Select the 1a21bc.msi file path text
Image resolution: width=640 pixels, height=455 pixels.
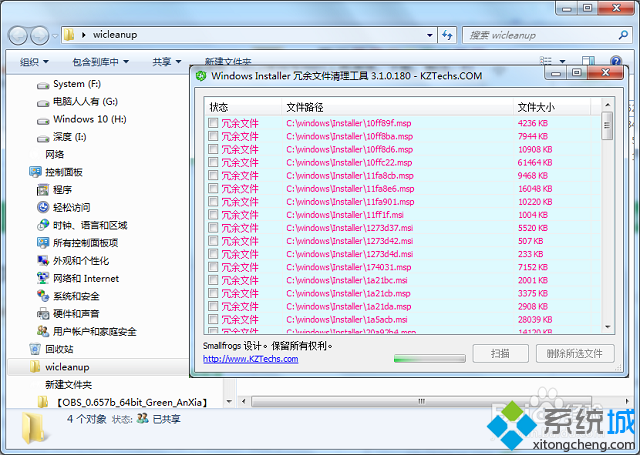pyautogui.click(x=347, y=280)
